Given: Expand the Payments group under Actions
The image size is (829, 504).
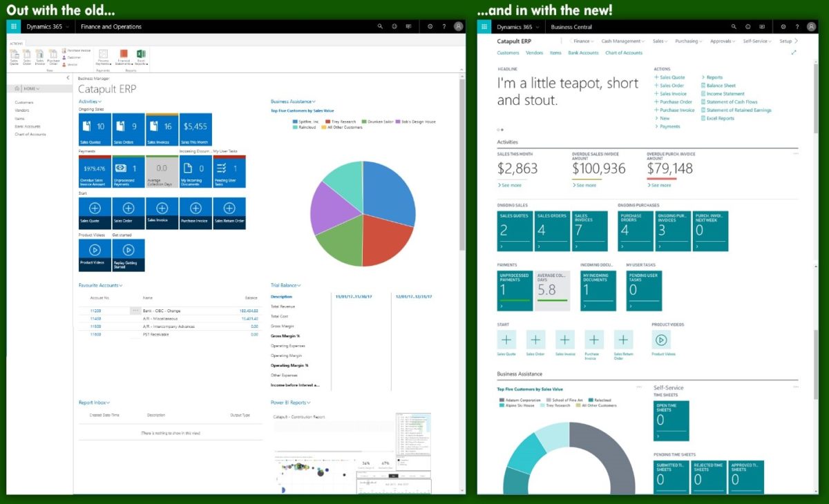Looking at the screenshot, I should [667, 126].
